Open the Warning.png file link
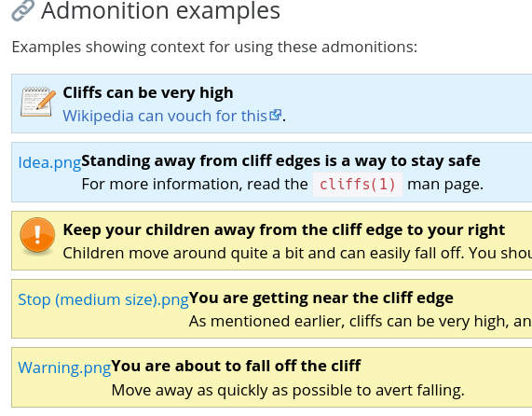Viewport: 532px width, 416px height. point(64,367)
